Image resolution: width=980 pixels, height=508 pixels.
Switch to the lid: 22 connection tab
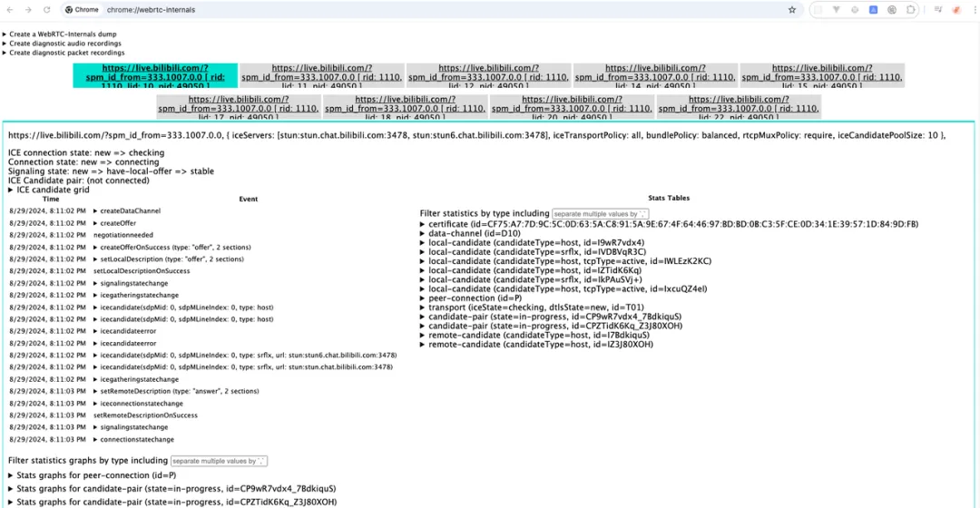coord(739,107)
